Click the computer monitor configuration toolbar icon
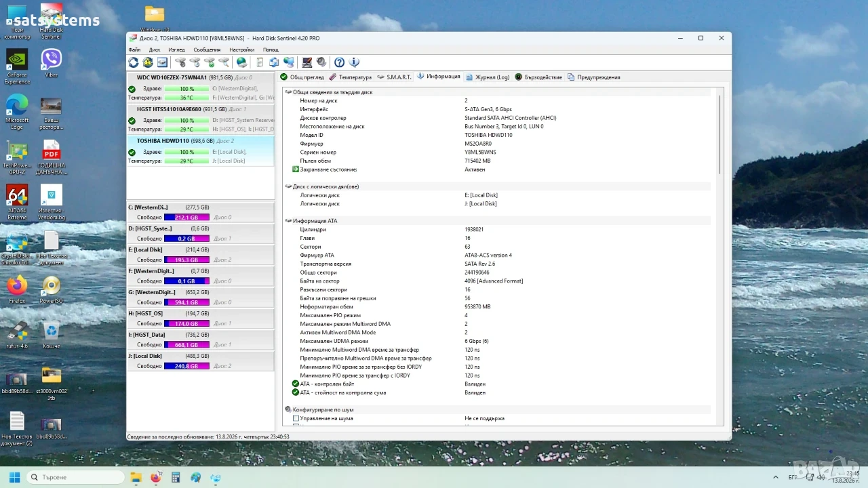 (307, 62)
